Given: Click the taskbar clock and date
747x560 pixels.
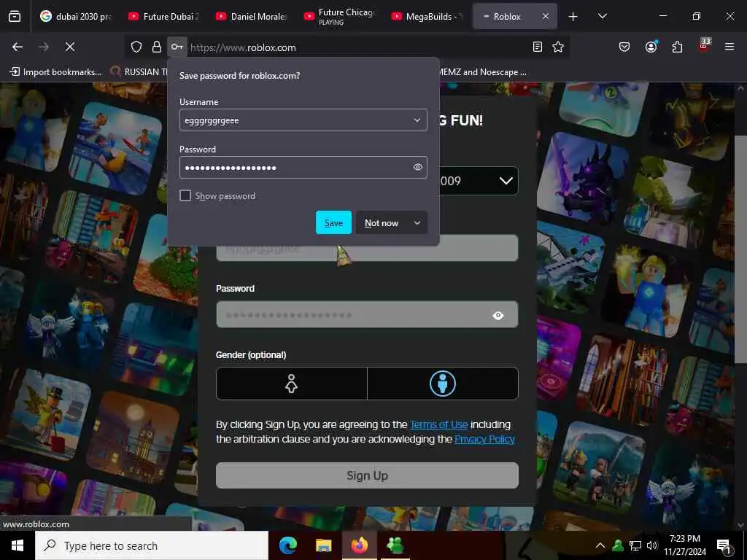Looking at the screenshot, I should [x=685, y=545].
